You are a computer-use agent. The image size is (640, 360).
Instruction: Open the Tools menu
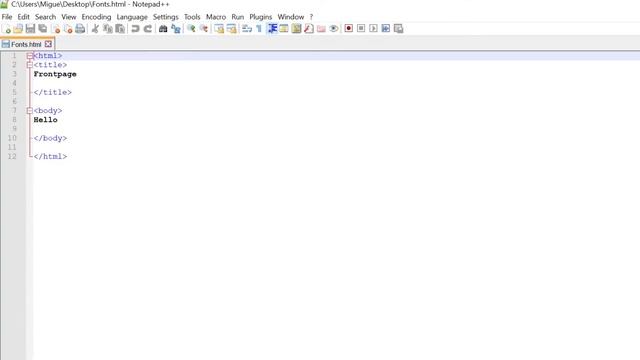(x=192, y=17)
